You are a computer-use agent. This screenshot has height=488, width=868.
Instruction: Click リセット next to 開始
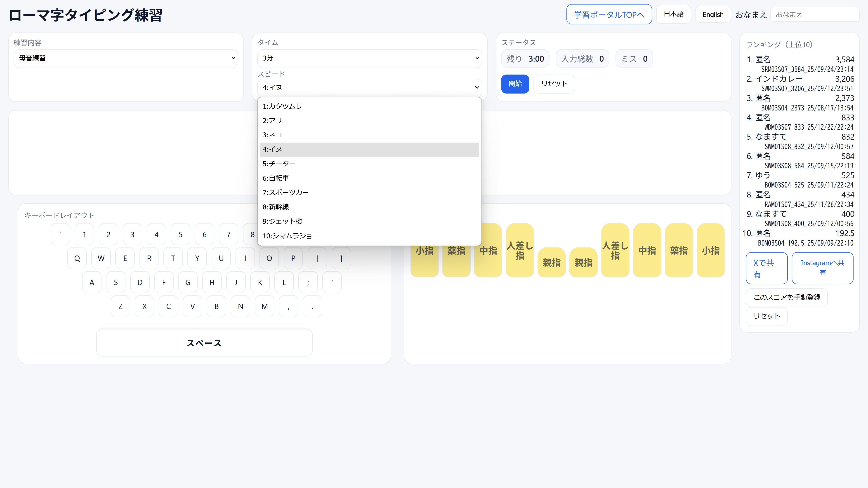coord(554,84)
